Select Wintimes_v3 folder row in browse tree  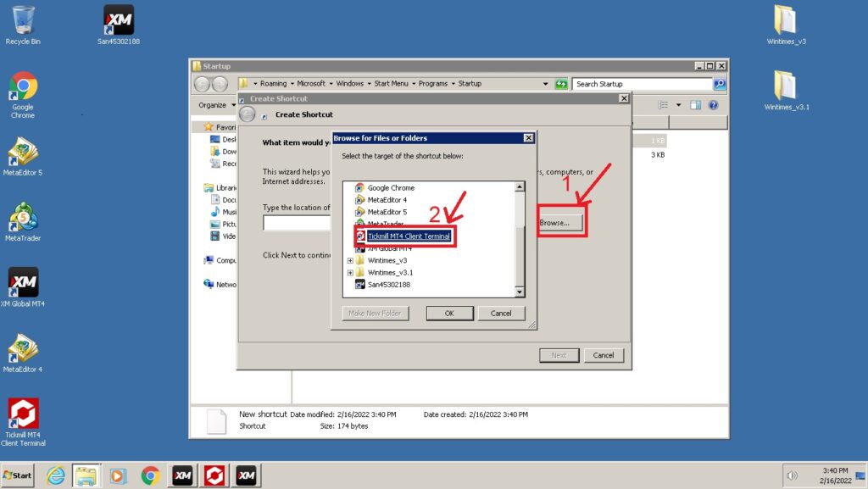click(x=387, y=260)
